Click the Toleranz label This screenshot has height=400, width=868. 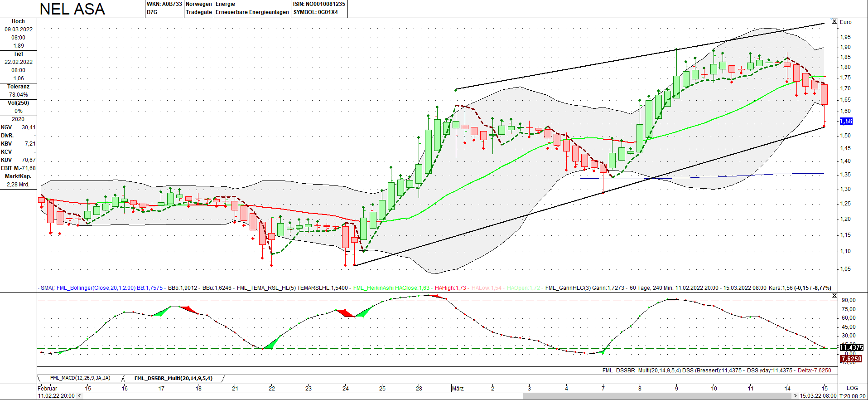pos(18,87)
